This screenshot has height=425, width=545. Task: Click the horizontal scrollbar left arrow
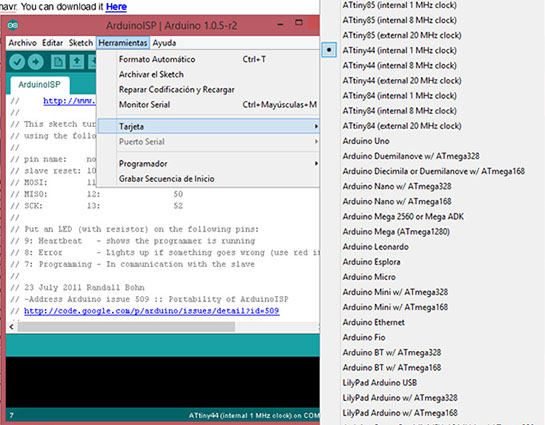12,327
